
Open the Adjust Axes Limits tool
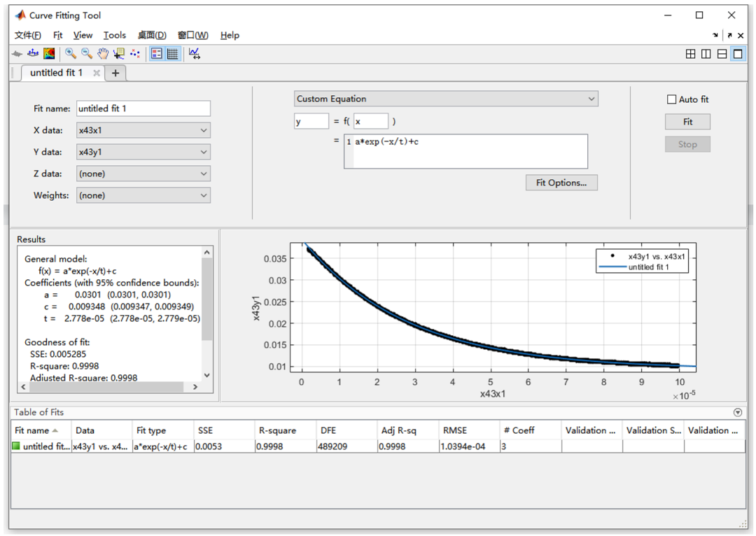[195, 53]
